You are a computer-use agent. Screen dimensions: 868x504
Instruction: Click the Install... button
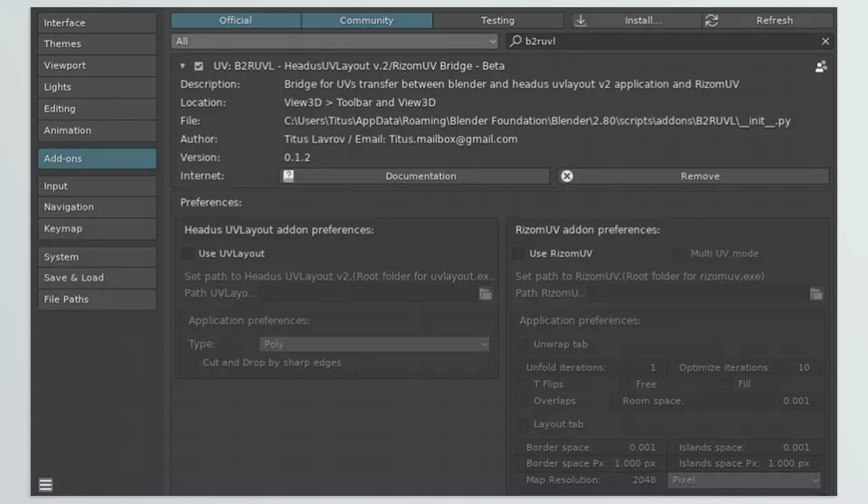[637, 21]
